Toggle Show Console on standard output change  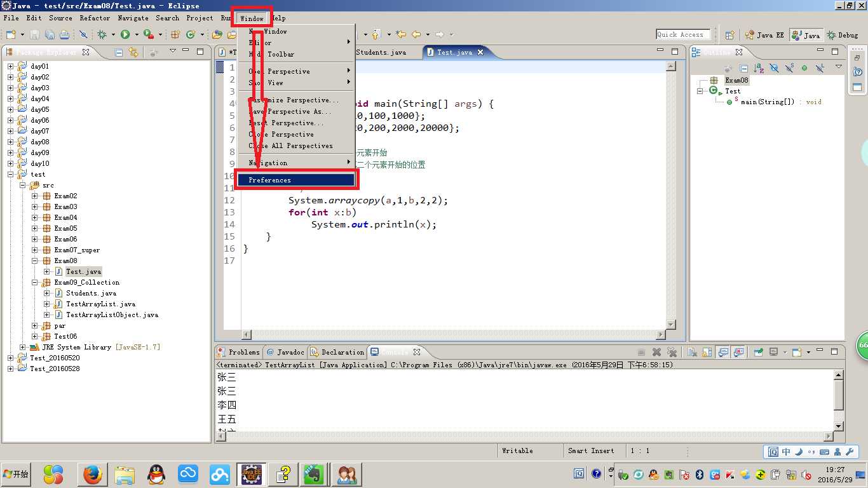[722, 352]
